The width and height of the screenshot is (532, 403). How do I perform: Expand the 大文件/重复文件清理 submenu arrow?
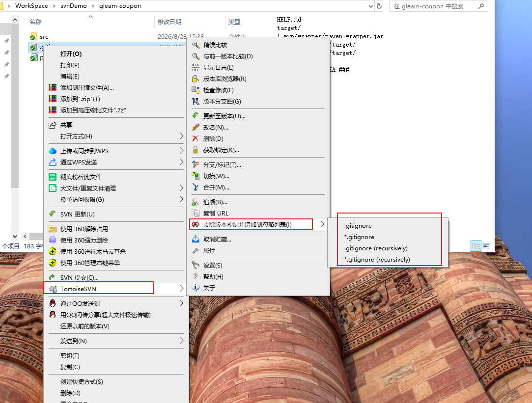(x=181, y=188)
